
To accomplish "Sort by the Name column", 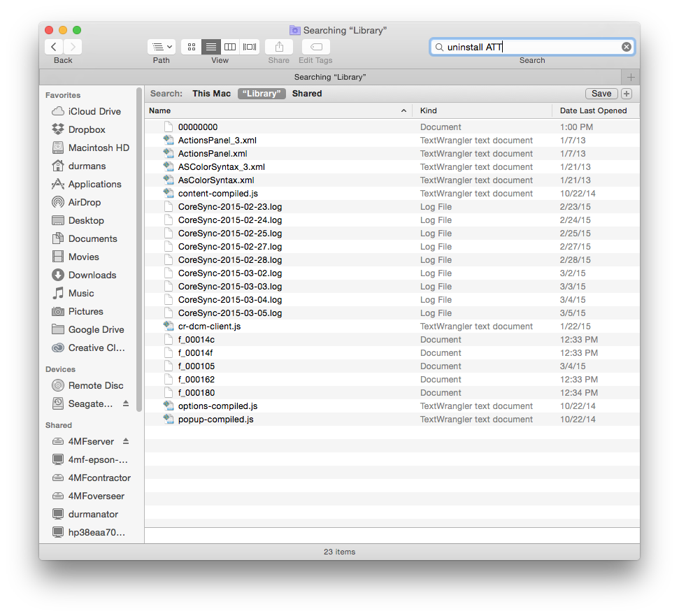I will pos(278,110).
